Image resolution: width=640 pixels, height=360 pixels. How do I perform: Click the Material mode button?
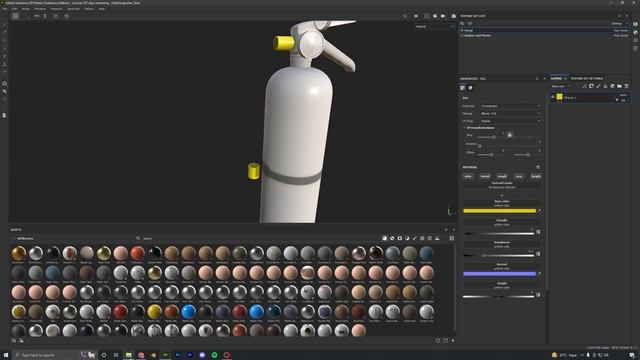click(502, 185)
